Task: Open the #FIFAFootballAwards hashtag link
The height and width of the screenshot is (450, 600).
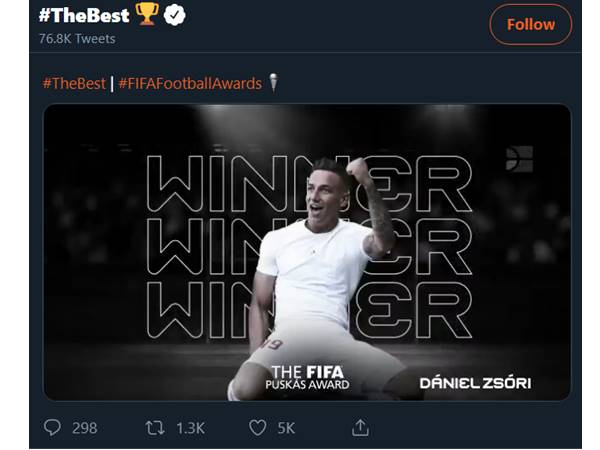Action: tap(190, 84)
